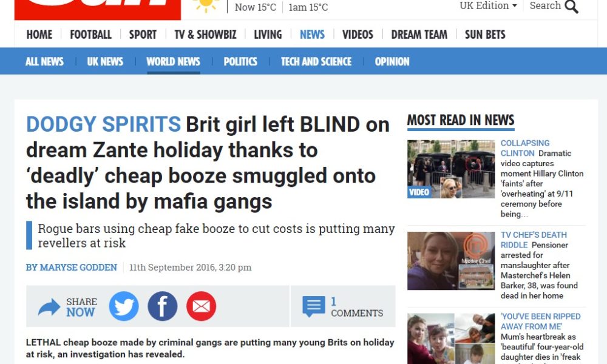Click the sunny weather icon
Screen dimensions: 607x364
pyautogui.click(x=206, y=5)
